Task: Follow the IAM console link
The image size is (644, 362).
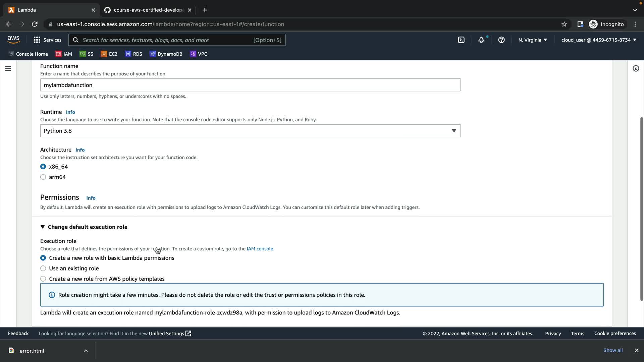Action: (x=260, y=249)
